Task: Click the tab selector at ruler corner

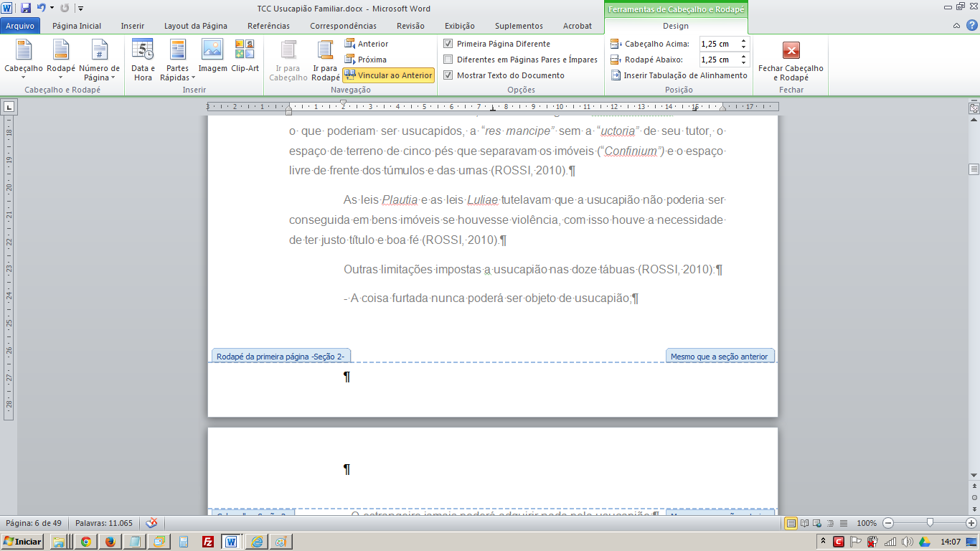Action: [x=9, y=107]
